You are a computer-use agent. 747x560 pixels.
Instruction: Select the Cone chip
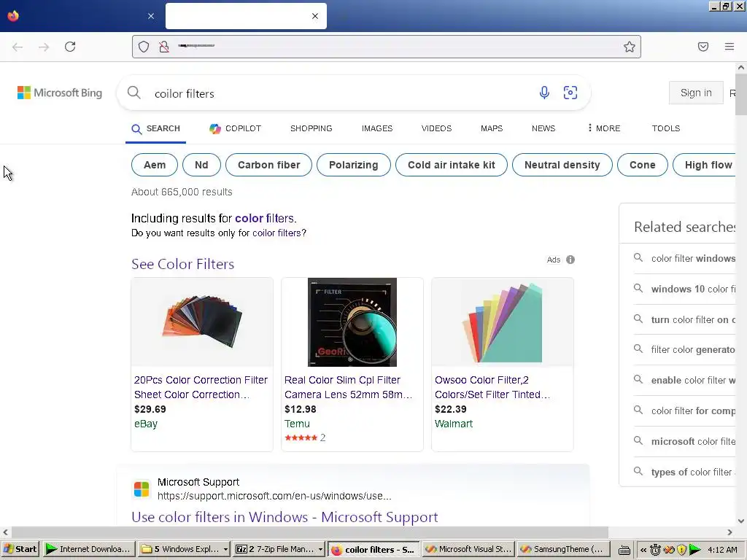click(x=642, y=165)
